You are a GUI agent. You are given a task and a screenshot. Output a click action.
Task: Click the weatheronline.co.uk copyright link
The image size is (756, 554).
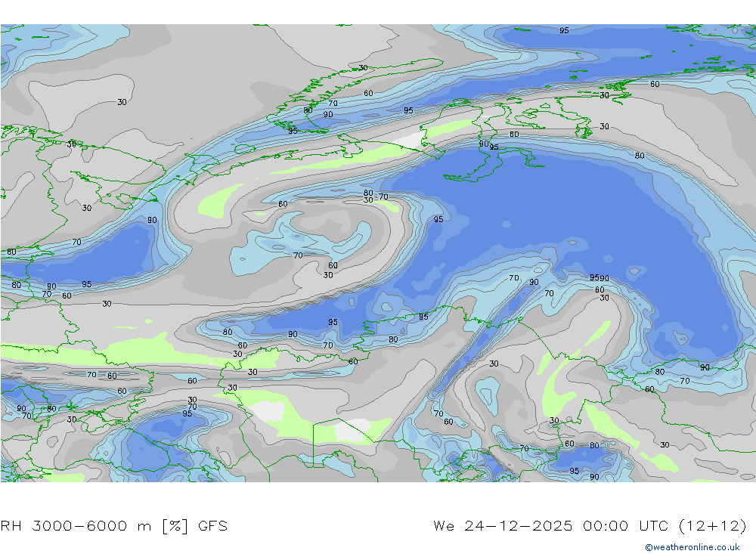(692, 547)
